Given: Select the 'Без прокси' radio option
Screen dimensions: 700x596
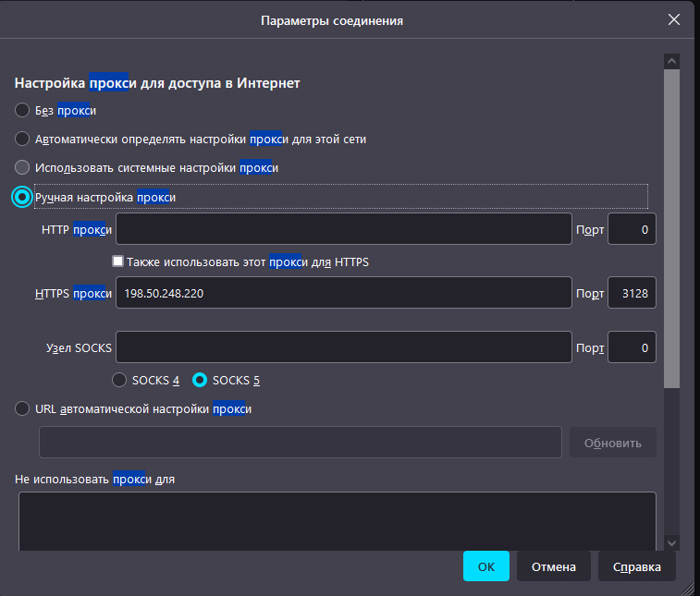Looking at the screenshot, I should tap(22, 110).
